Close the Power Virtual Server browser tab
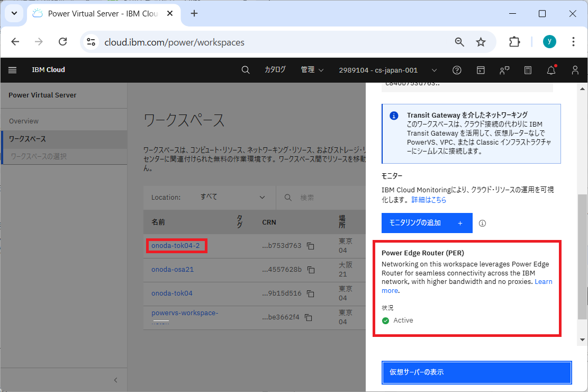Image resolution: width=588 pixels, height=392 pixels. click(x=170, y=14)
